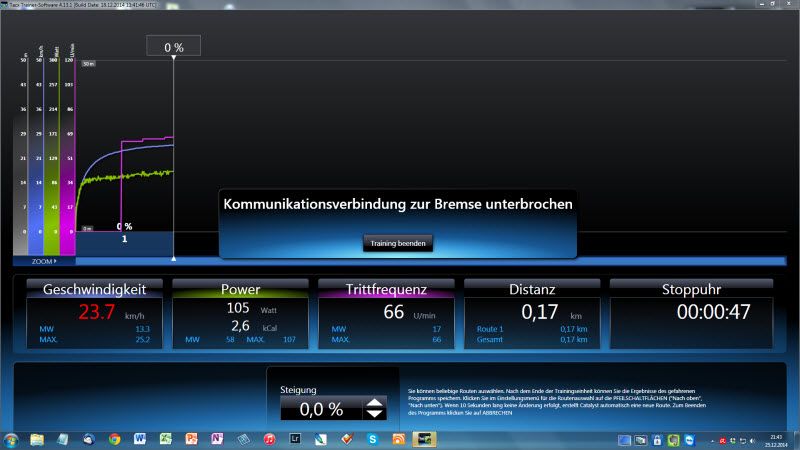Open Thunderbird mail from taskbar

pos(89,440)
